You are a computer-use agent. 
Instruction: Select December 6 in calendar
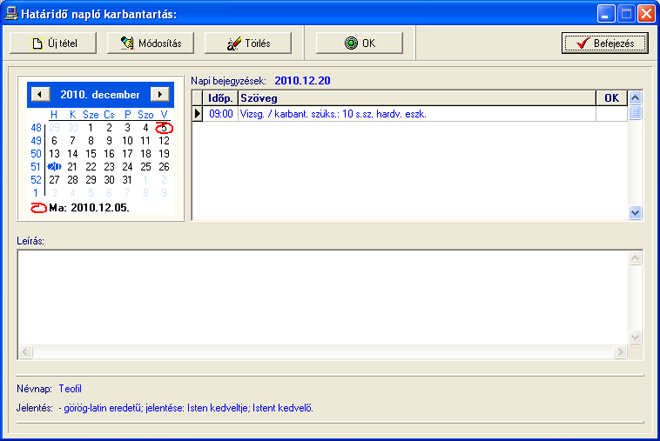(54, 141)
